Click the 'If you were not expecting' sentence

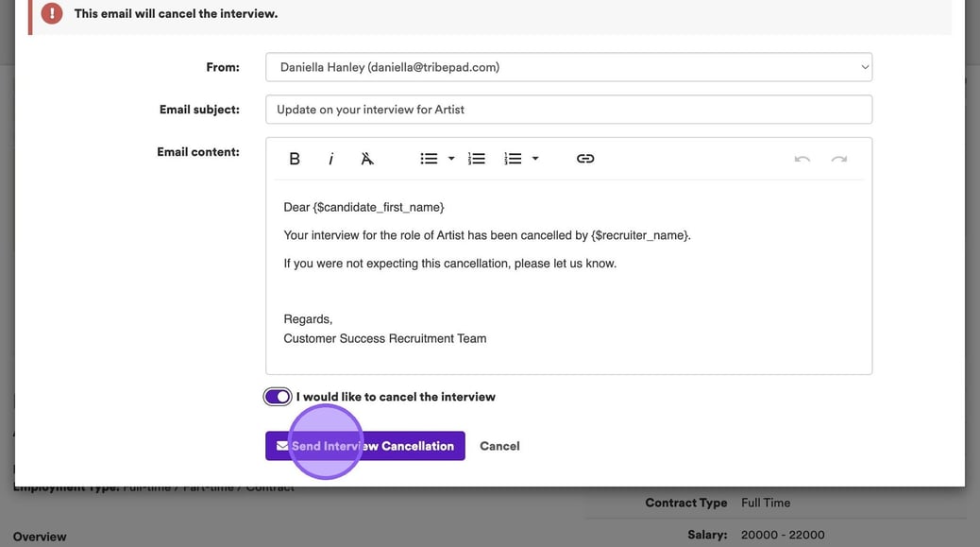[x=449, y=264]
